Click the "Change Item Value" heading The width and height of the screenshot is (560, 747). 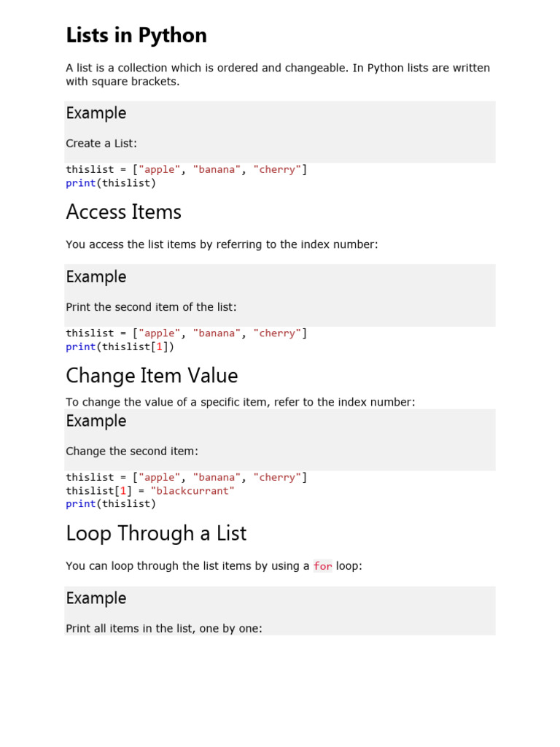(152, 376)
